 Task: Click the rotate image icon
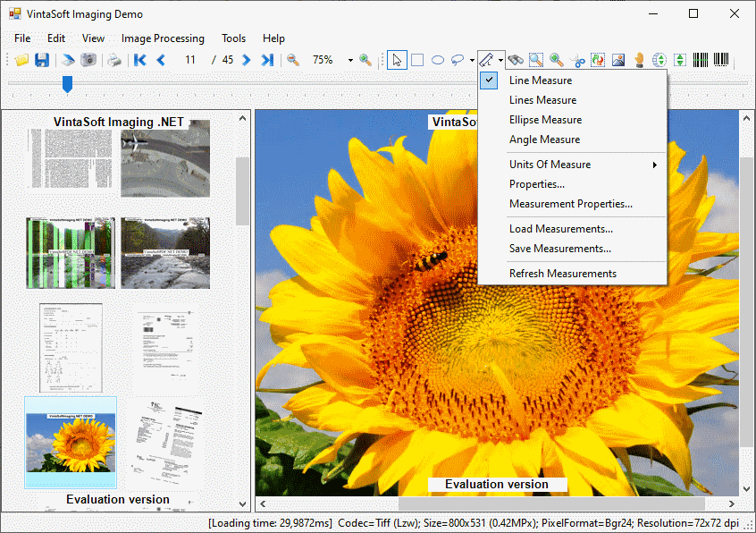click(598, 60)
